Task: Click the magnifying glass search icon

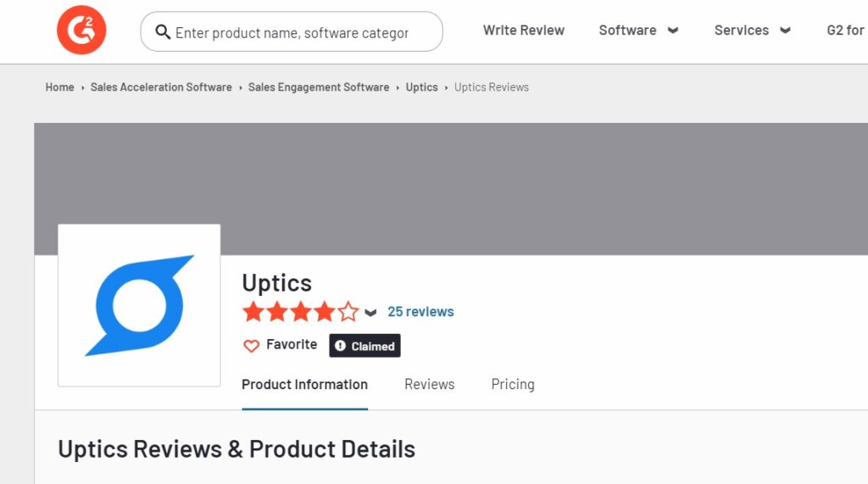Action: [x=162, y=32]
